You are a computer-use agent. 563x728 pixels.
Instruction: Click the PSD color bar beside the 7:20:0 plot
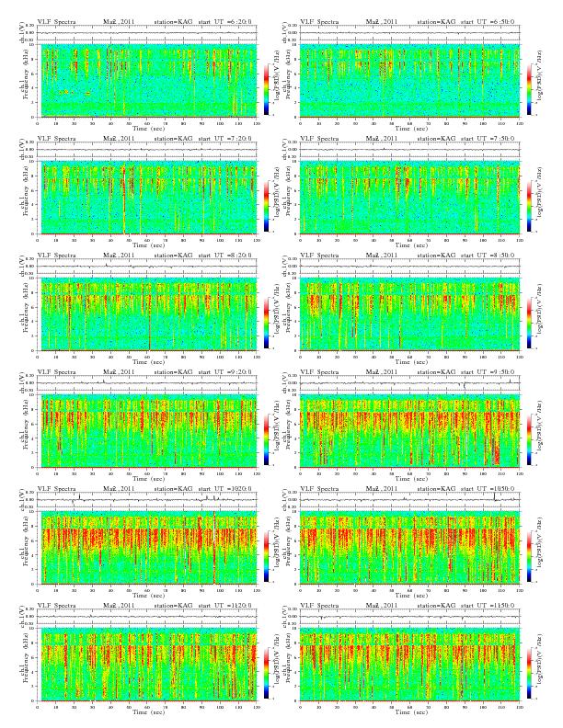[266, 206]
